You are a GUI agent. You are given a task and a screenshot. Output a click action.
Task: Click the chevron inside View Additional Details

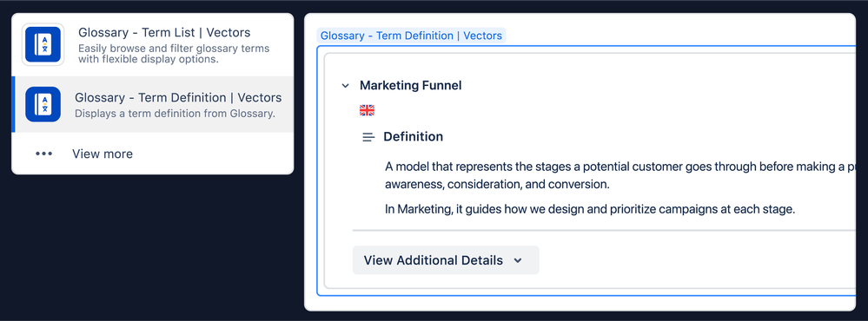tap(518, 260)
